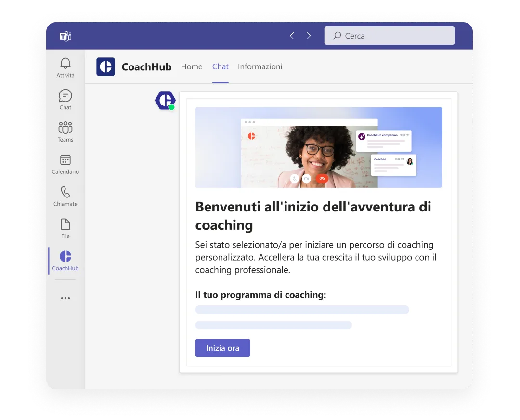This screenshot has width=520, height=420.
Task: Open more apps ellipsis in sidebar
Action: point(65,298)
